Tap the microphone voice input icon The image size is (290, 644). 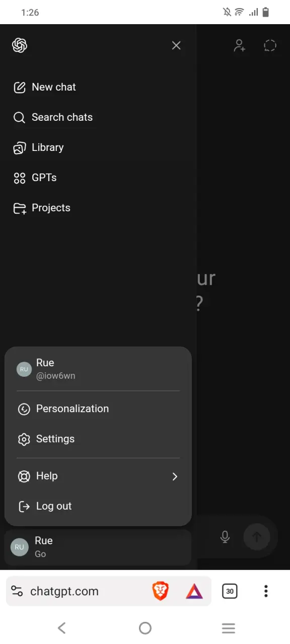tap(225, 537)
